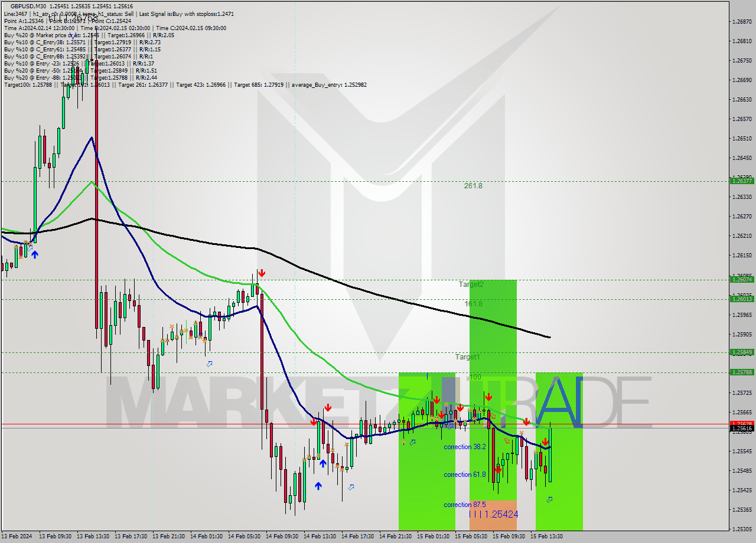Click the '14 Feb 21:30' time axis label

coord(395,537)
